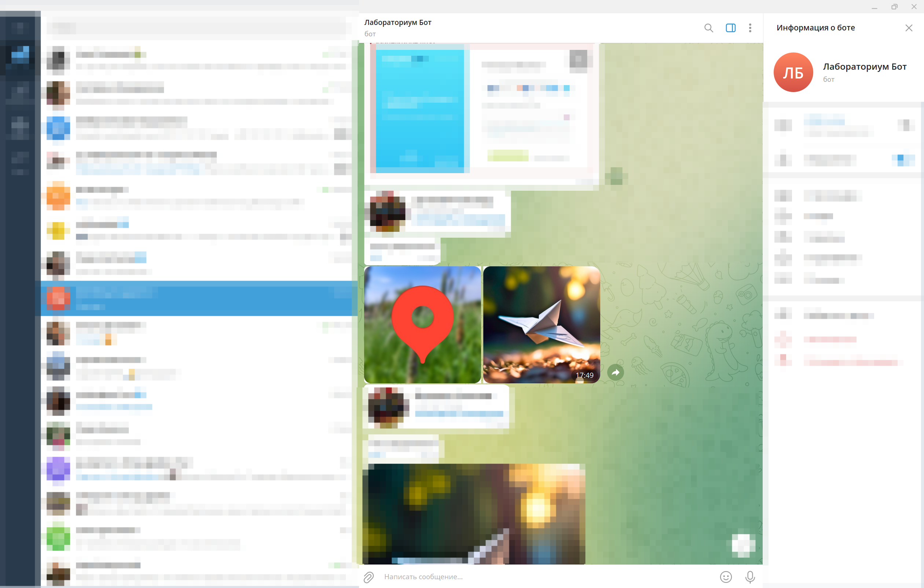
Task: Click forward arrow next to the photos
Action: coord(615,372)
